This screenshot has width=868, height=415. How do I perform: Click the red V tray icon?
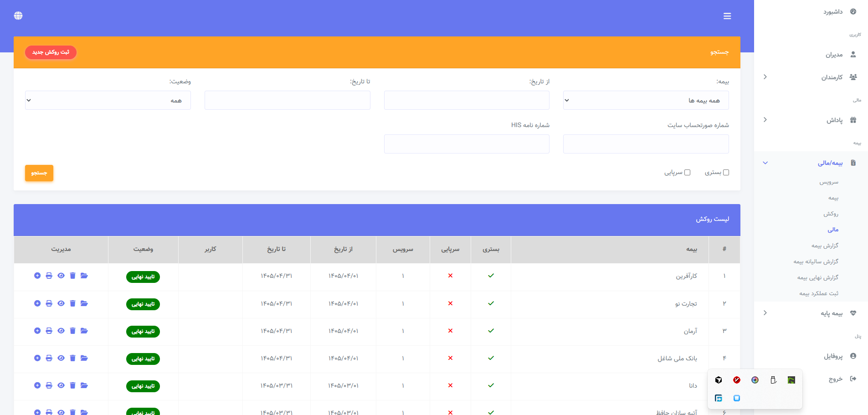737,380
